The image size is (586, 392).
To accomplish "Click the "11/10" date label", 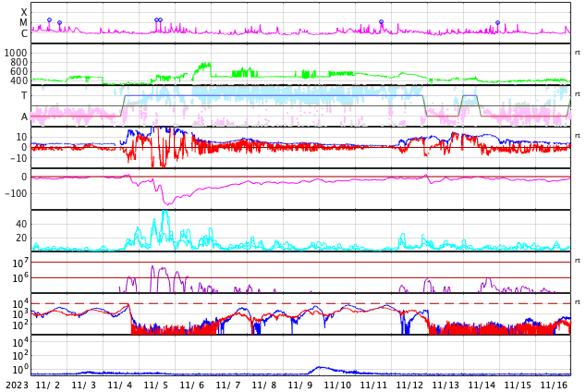I will coord(337,385).
